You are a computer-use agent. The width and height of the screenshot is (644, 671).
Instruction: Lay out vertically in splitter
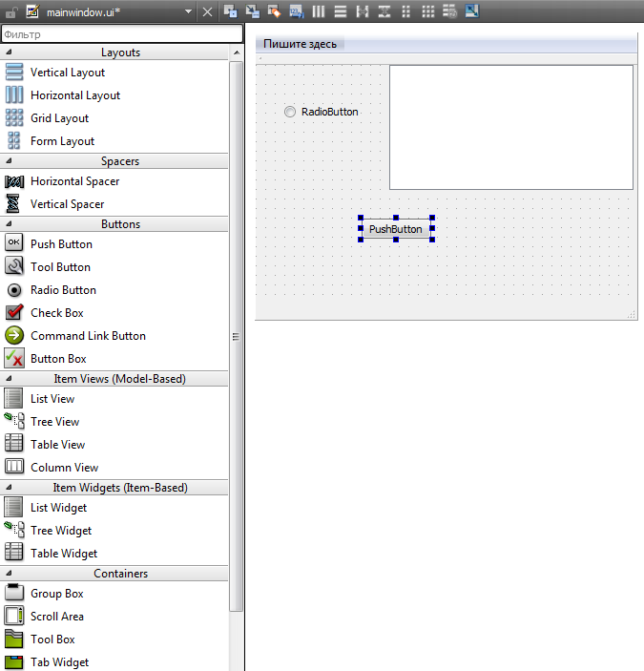tap(384, 11)
